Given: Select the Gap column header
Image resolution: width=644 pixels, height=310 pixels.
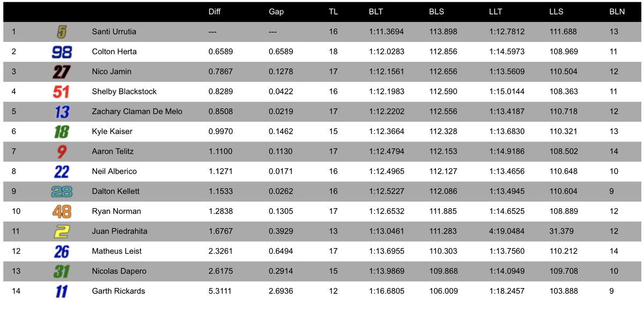Looking at the screenshot, I should pos(276,12).
